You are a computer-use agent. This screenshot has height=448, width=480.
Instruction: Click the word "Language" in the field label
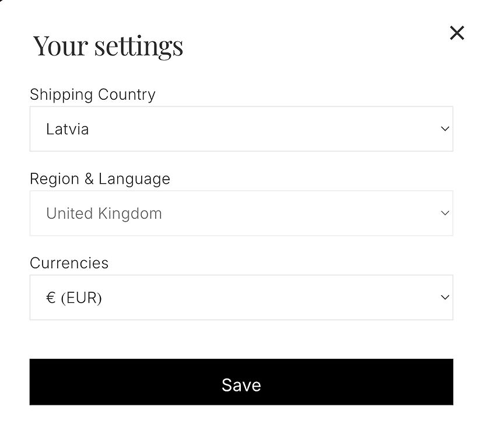click(134, 179)
